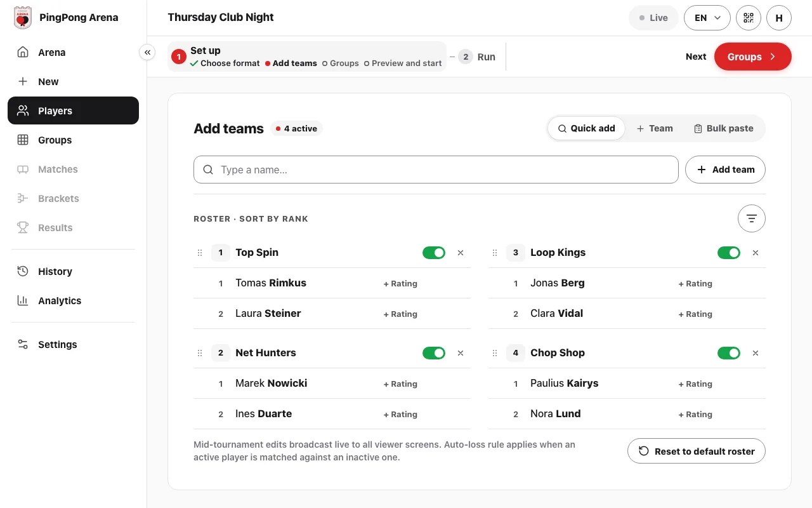
Task: Focus the Type a name search field
Action: [436, 170]
